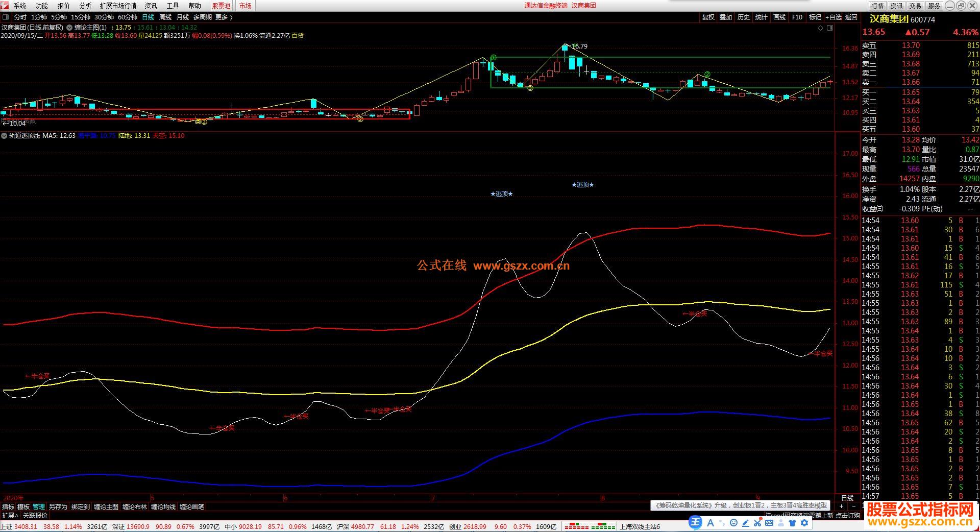Click the 筹码乾坤量化系统 upgrade notice
980x532 pixels.
tap(739, 505)
